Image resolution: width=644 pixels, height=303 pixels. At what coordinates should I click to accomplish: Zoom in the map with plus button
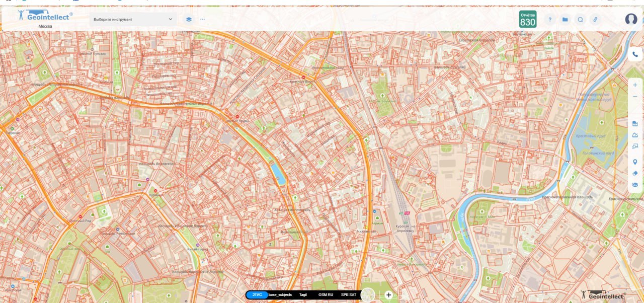pos(635,85)
